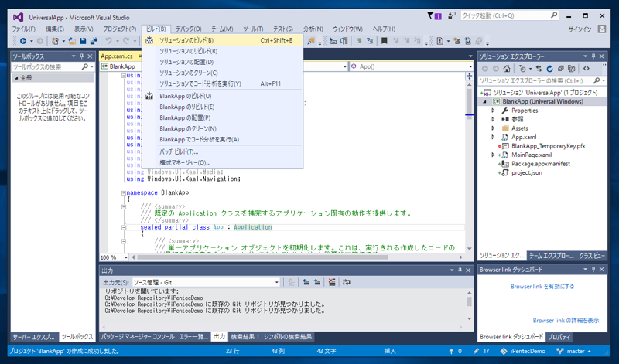Toggle auto-hide pin on the 出力 panel
619x364 pixels.
pyautogui.click(x=460, y=270)
